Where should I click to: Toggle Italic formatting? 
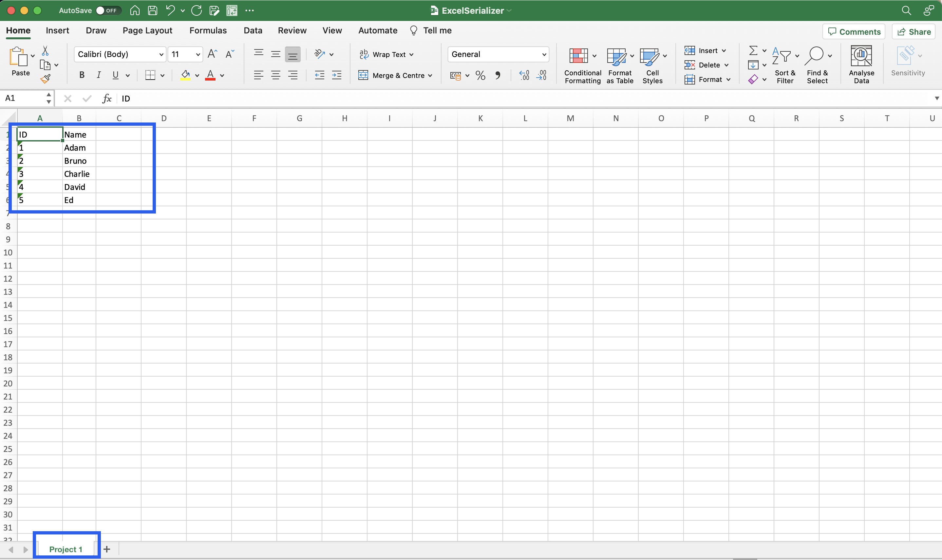99,75
